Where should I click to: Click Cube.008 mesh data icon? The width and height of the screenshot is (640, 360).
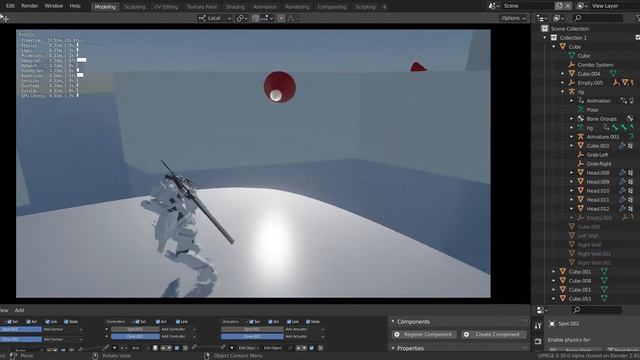pyautogui.click(x=604, y=281)
